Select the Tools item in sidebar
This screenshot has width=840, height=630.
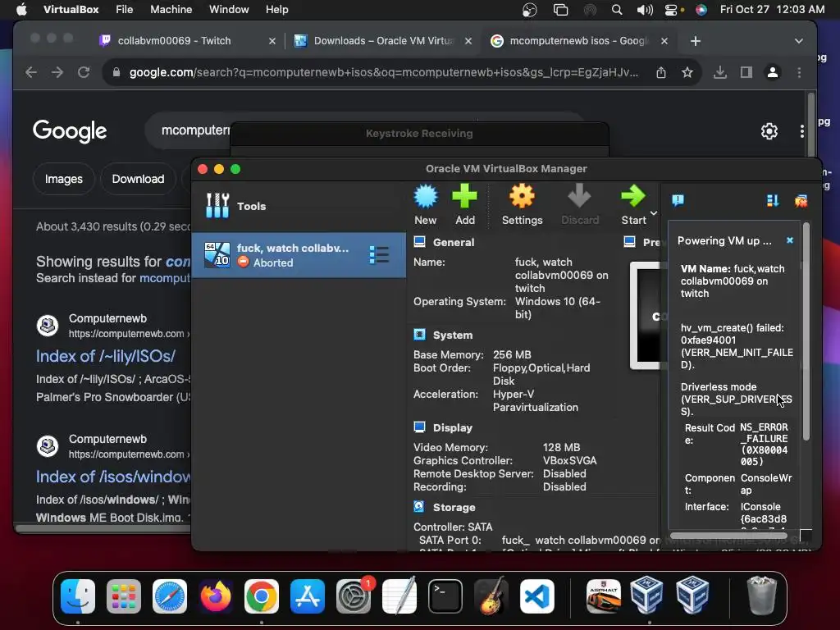(299, 206)
